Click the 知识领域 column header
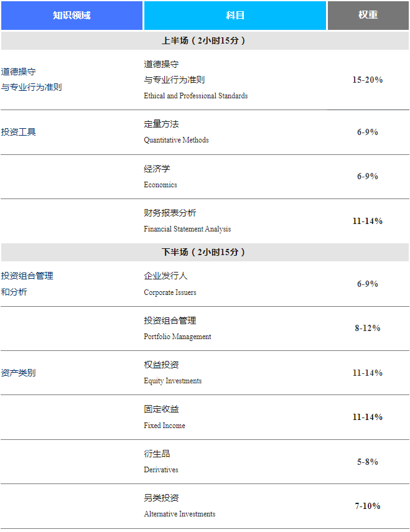The image size is (410, 532). 72,15
